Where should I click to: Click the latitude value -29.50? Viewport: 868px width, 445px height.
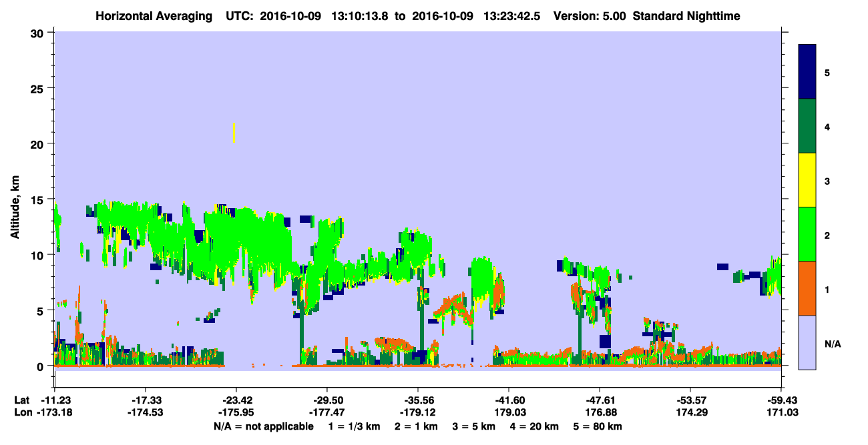[x=327, y=400]
